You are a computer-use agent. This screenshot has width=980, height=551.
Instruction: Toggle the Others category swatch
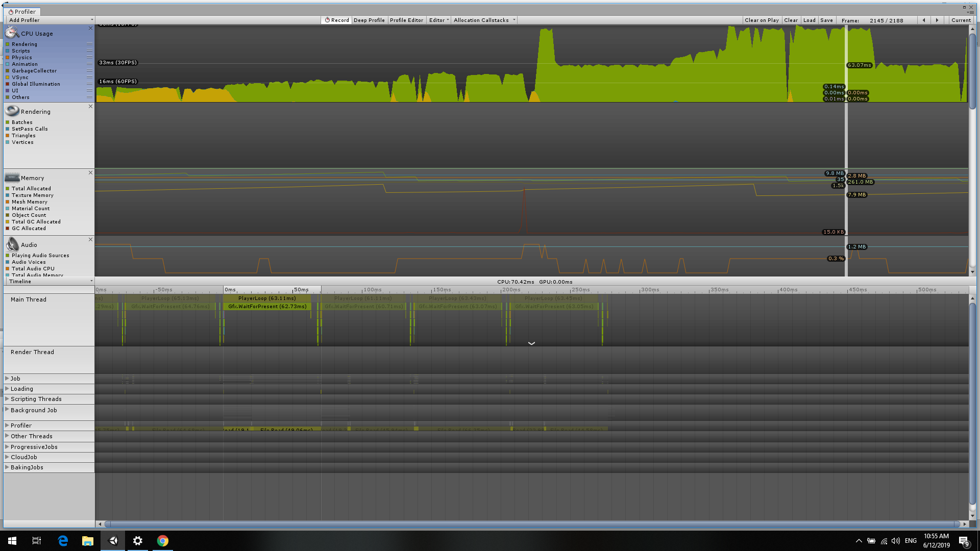click(x=8, y=97)
